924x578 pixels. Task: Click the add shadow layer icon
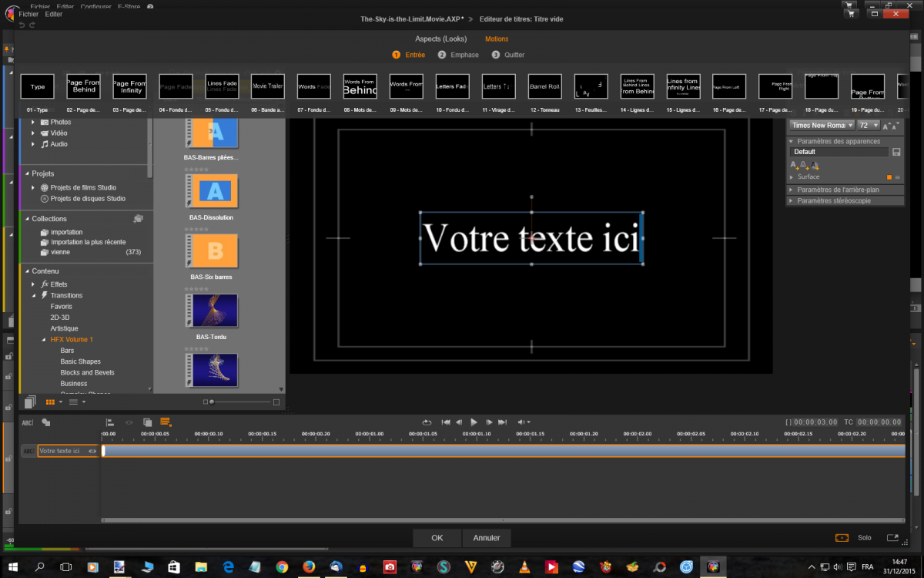813,164
